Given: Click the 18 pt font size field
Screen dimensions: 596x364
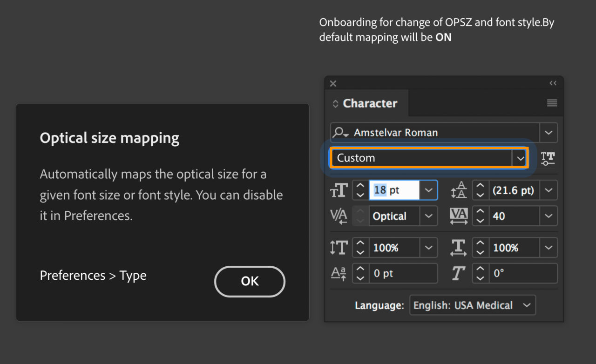Looking at the screenshot, I should tap(394, 190).
